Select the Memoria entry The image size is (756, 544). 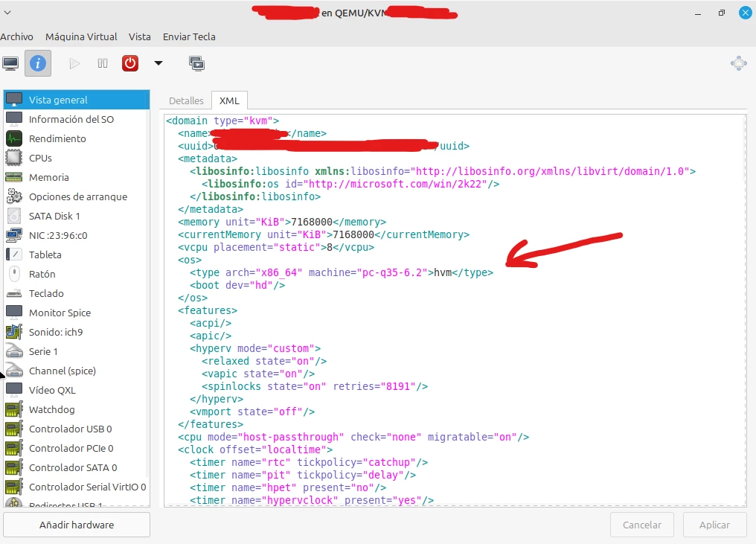point(77,177)
